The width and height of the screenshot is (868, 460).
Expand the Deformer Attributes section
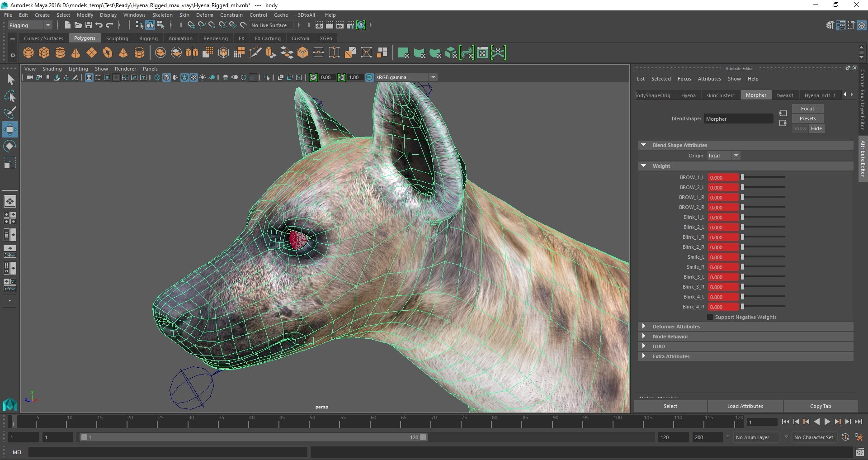coord(644,327)
